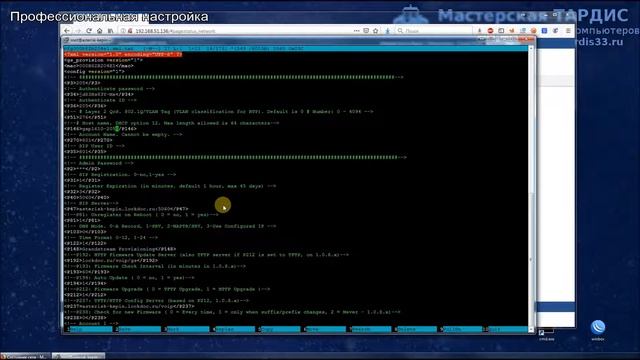Click the 6 Move function key in mcedit

coord(324,329)
